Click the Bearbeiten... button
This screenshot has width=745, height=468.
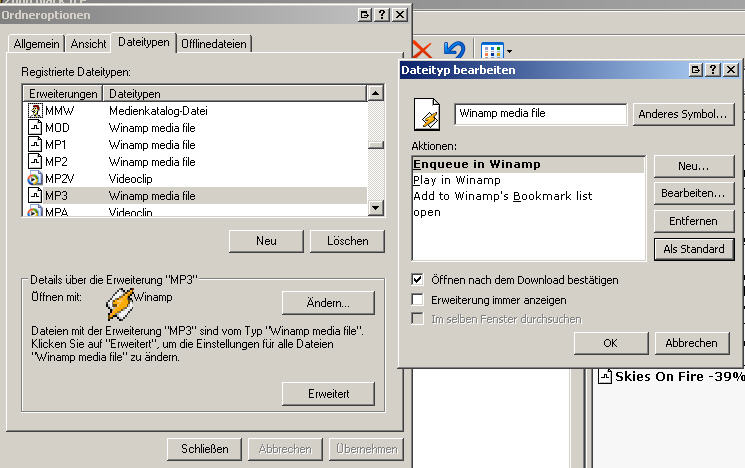tap(694, 193)
